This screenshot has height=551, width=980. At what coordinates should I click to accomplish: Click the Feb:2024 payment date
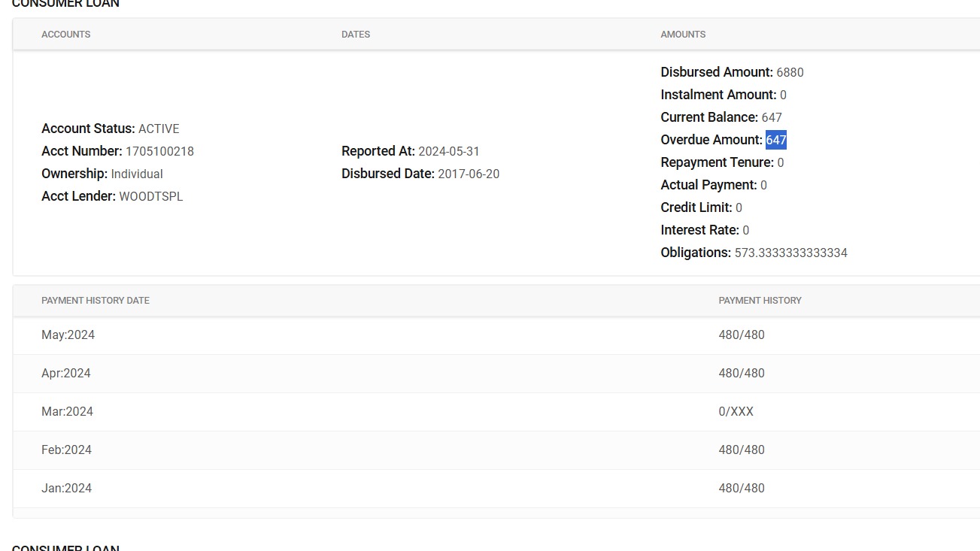coord(66,450)
